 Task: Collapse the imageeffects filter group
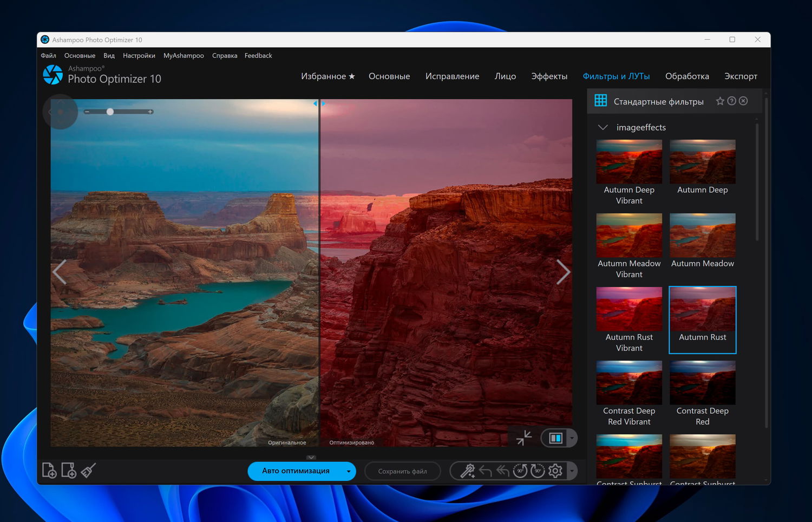(603, 127)
